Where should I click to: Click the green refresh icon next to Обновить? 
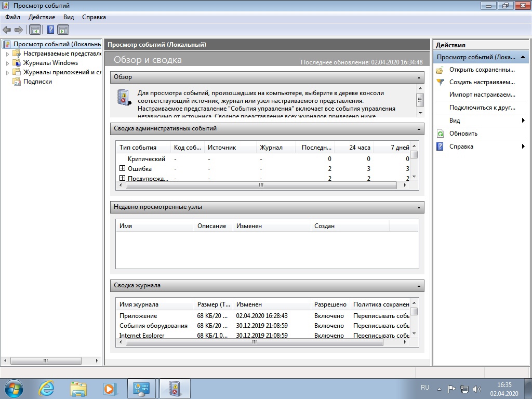click(x=440, y=134)
